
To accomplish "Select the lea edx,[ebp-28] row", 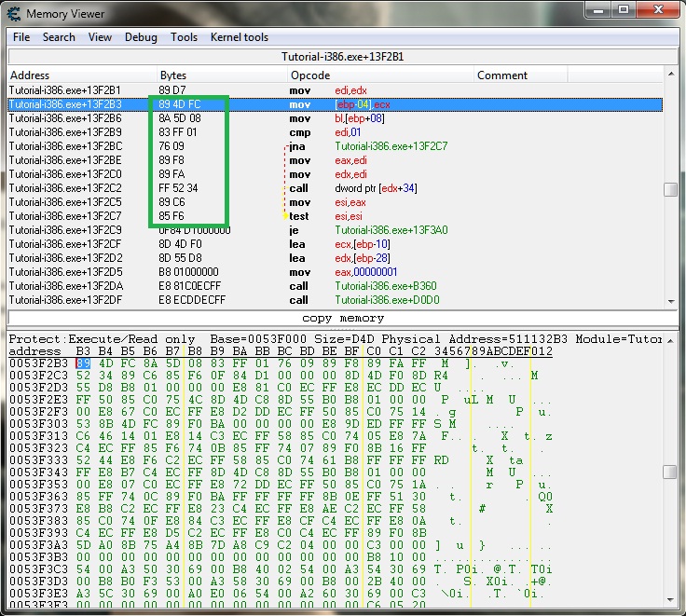I will (x=336, y=258).
